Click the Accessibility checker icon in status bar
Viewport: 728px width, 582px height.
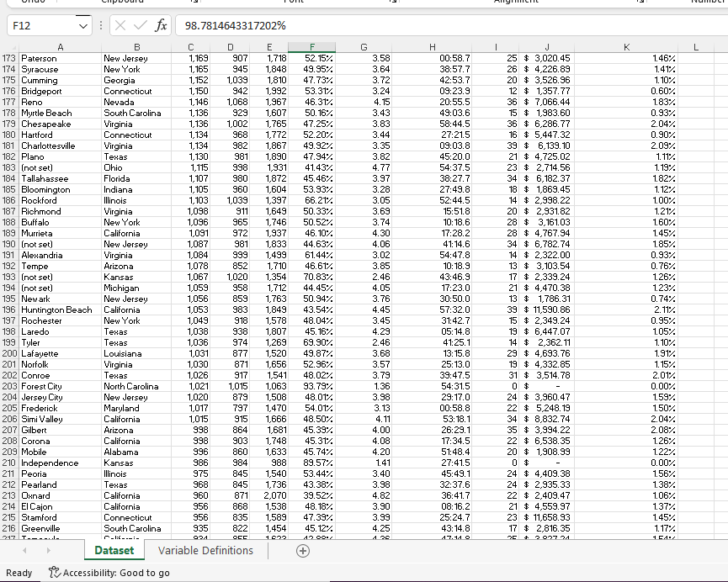click(x=55, y=573)
